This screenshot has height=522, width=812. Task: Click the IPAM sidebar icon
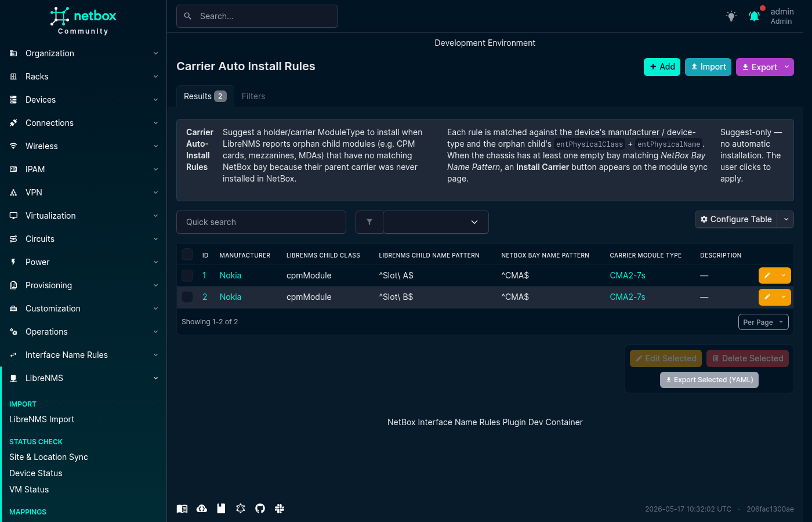point(13,169)
